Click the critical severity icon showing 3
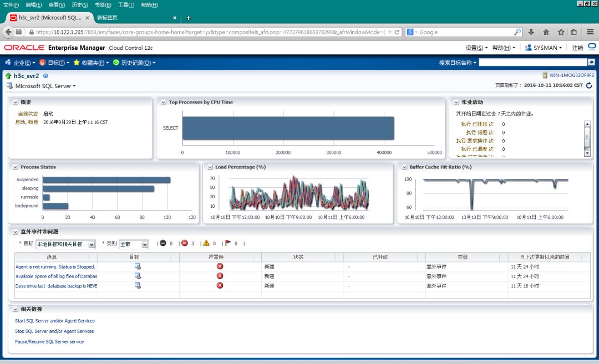This screenshot has height=364, width=599. pyautogui.click(x=185, y=243)
